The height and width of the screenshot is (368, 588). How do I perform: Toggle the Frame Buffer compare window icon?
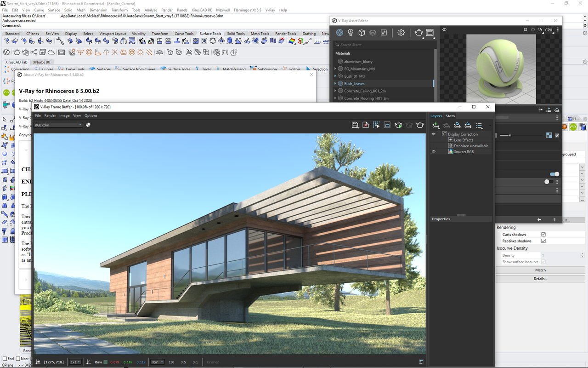(387, 125)
